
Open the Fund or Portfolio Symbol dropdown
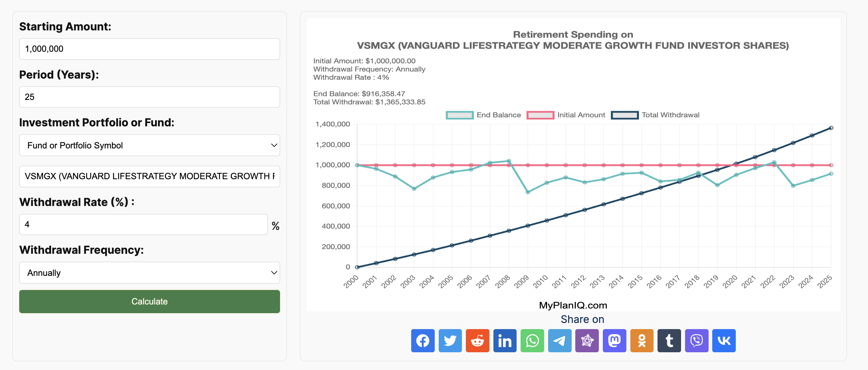tap(150, 145)
